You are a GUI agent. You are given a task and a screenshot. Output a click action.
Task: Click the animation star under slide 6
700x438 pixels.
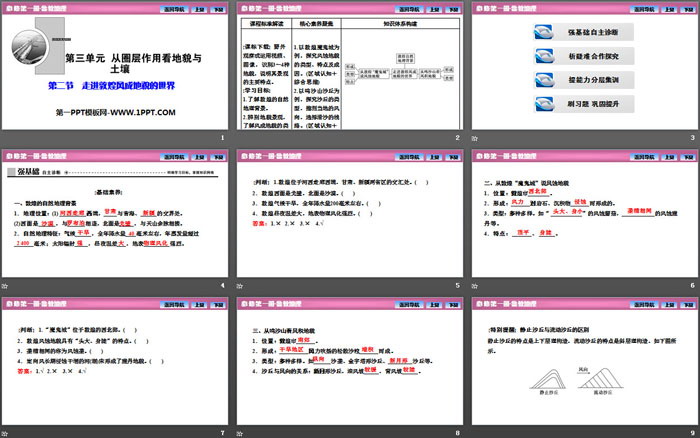(475, 286)
